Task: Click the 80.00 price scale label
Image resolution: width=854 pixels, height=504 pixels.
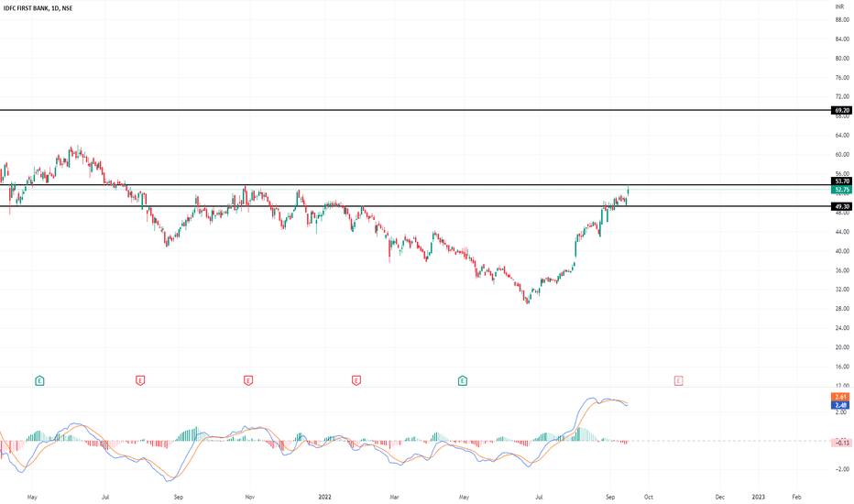Action: click(842, 59)
